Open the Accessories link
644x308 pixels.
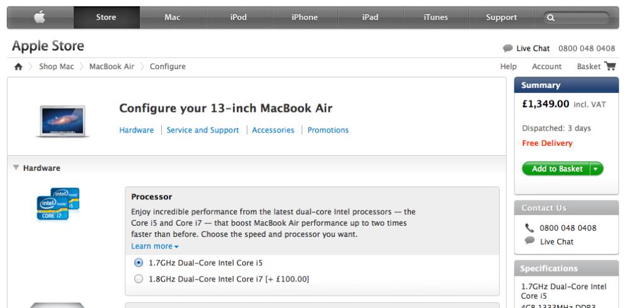click(273, 130)
